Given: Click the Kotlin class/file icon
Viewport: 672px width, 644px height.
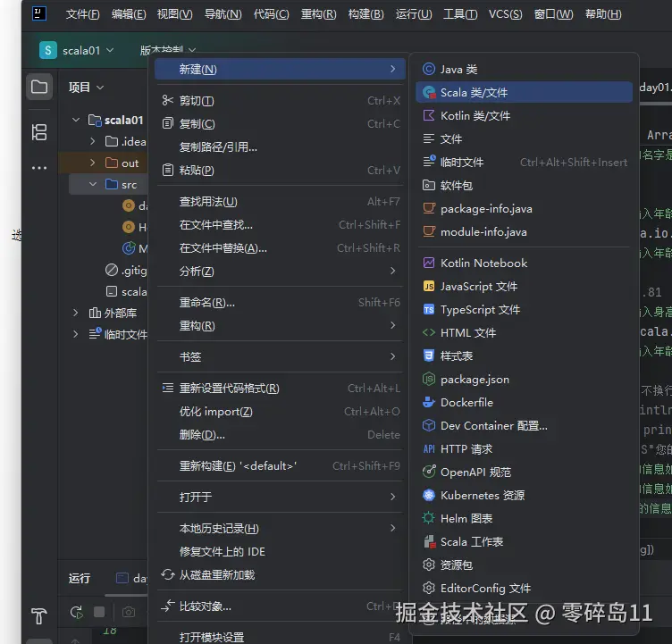Looking at the screenshot, I should tap(429, 115).
